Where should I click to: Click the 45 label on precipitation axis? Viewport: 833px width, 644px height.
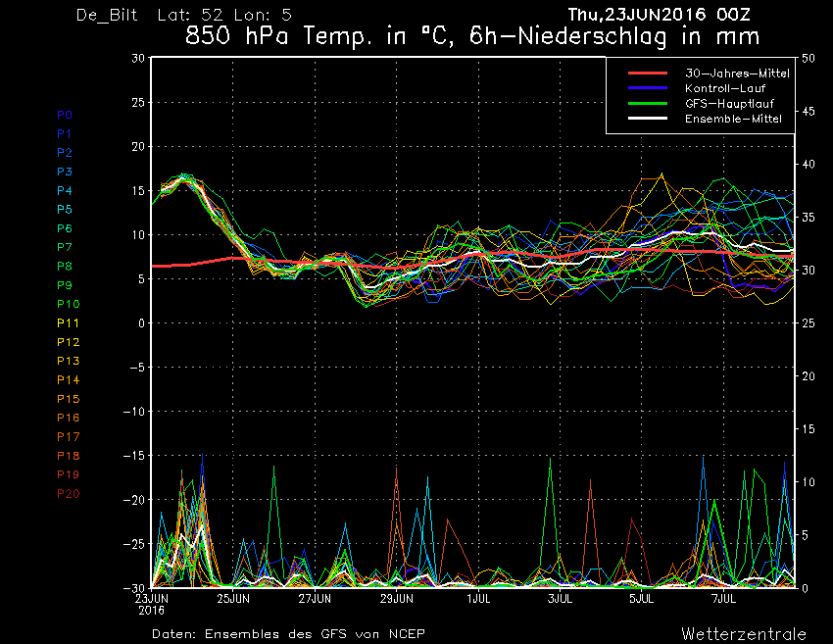tap(808, 112)
